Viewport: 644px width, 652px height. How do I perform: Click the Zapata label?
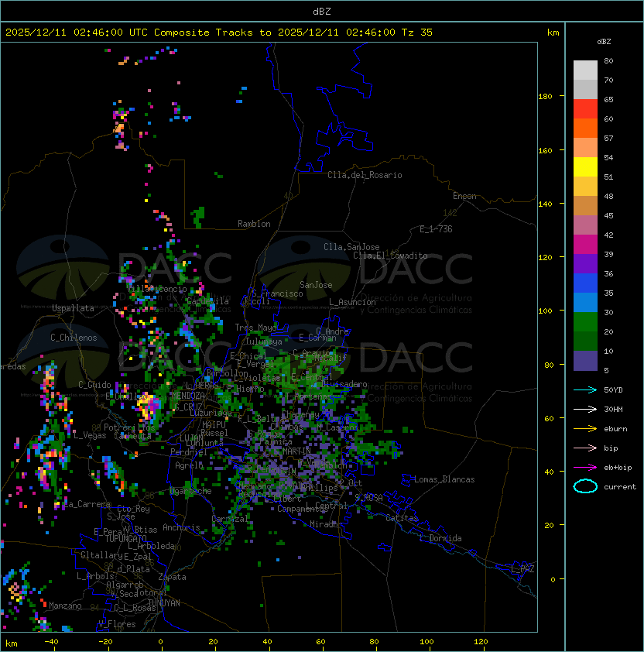pos(172,577)
